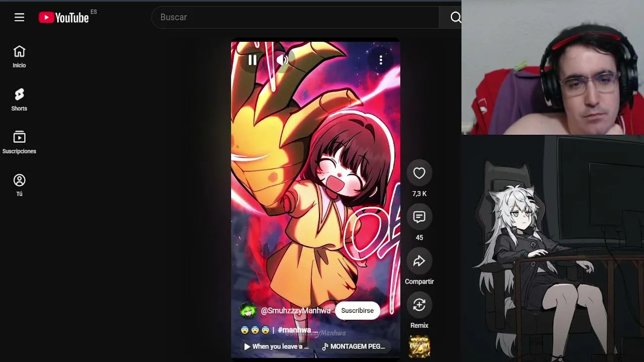Focus the Buscar search field

[x=295, y=17]
